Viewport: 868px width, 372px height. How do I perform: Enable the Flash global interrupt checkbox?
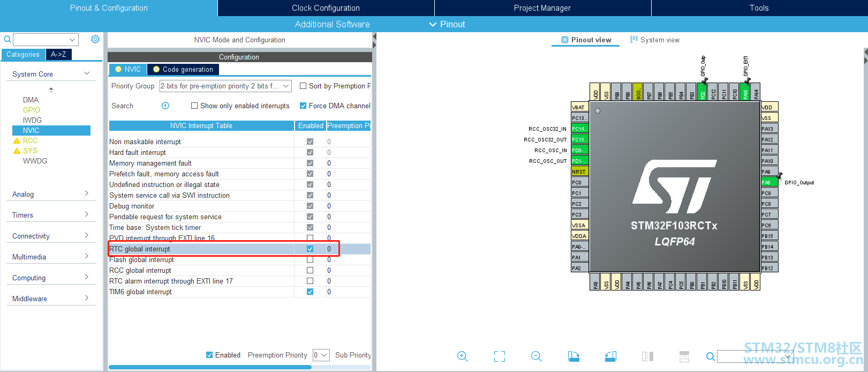tap(310, 259)
